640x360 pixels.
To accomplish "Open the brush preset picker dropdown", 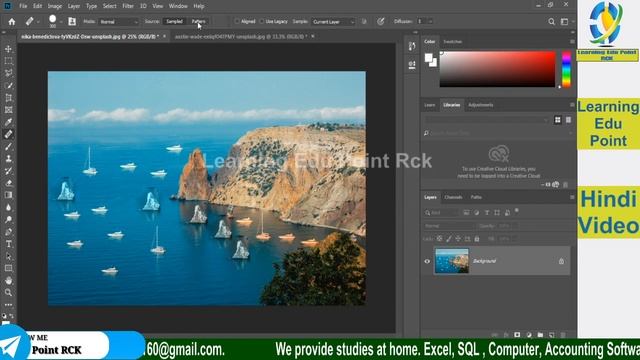I will click(x=61, y=22).
